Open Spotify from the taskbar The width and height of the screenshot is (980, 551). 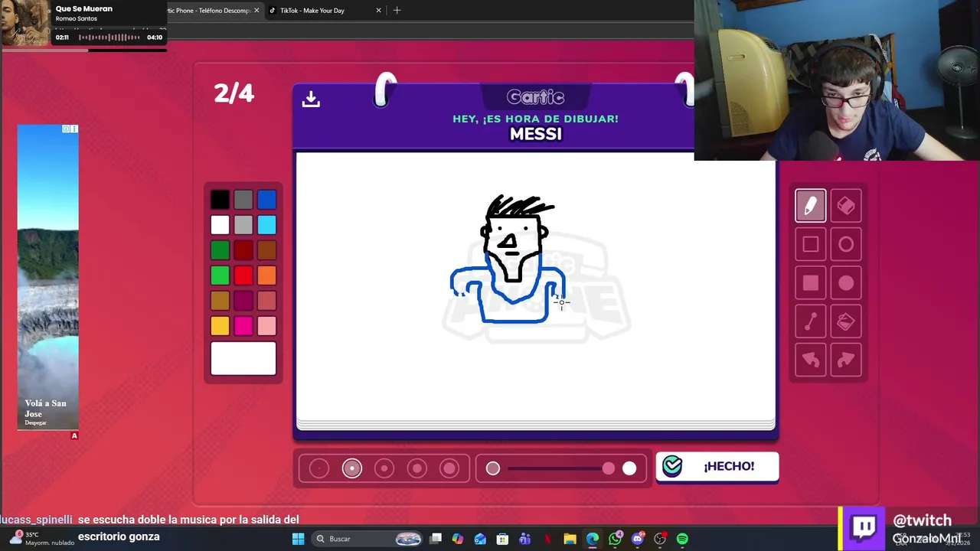682,539
